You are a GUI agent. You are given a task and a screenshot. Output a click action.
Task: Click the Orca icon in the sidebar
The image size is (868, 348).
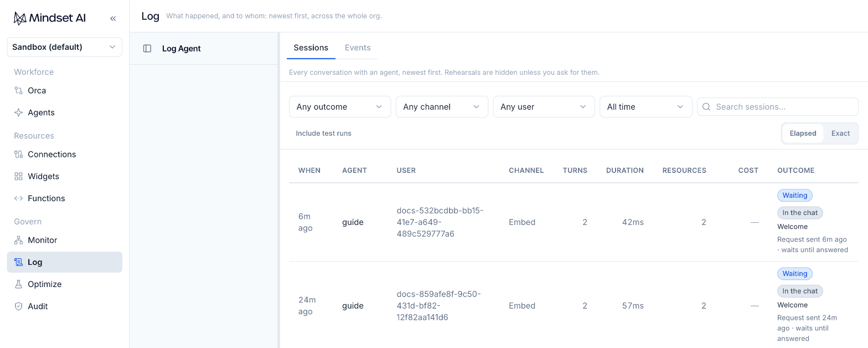(18, 90)
